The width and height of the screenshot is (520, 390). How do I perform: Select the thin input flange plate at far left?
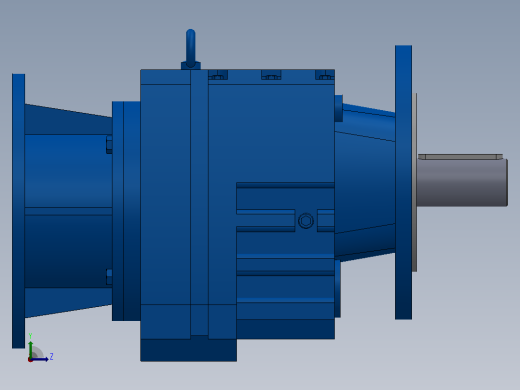[18, 211]
